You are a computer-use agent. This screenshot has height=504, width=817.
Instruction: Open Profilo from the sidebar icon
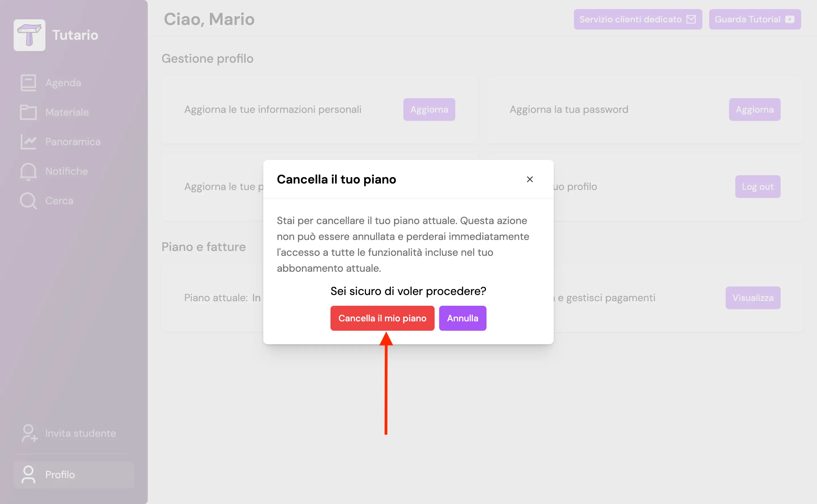(28, 475)
